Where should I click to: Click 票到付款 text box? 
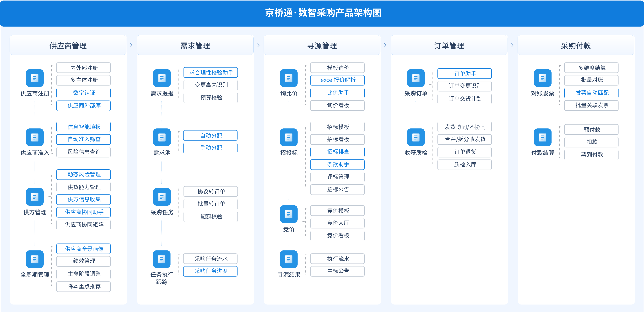click(x=591, y=155)
